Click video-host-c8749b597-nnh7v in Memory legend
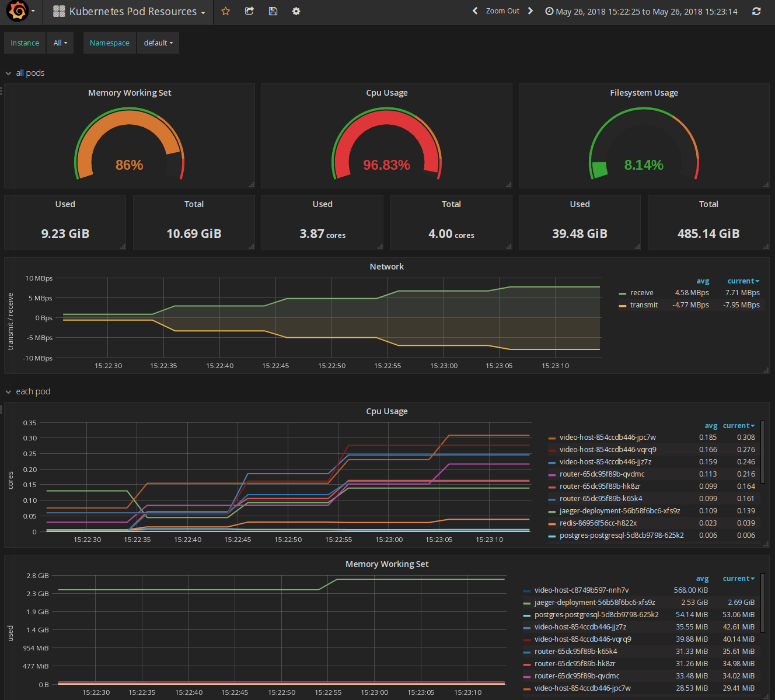Image resolution: width=775 pixels, height=700 pixels. (x=581, y=590)
